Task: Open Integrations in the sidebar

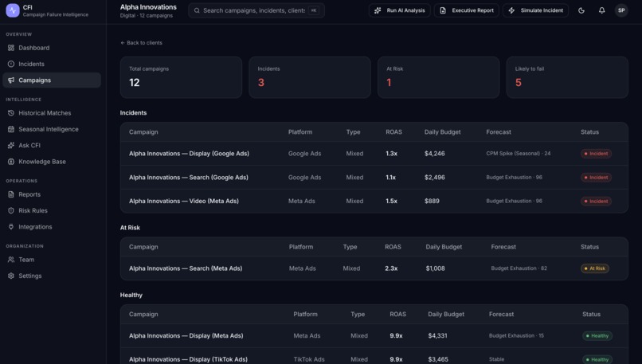Action: pos(52,227)
